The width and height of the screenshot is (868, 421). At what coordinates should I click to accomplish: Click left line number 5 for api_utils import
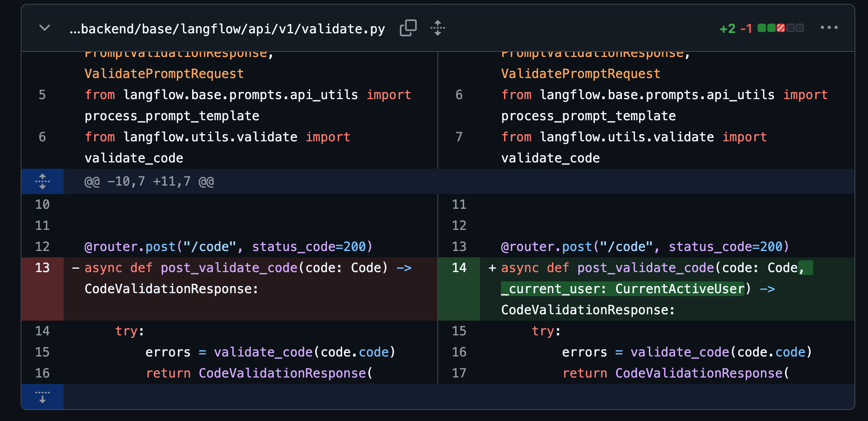click(x=42, y=95)
